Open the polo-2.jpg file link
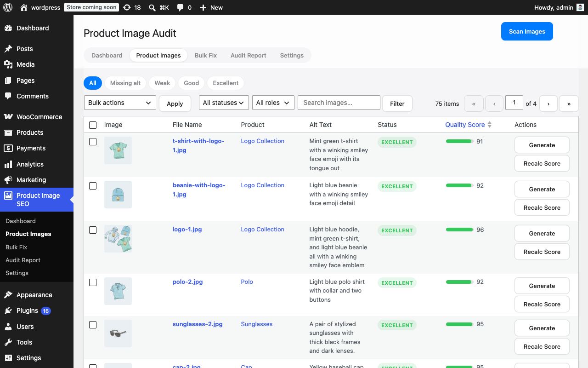 pos(187,282)
